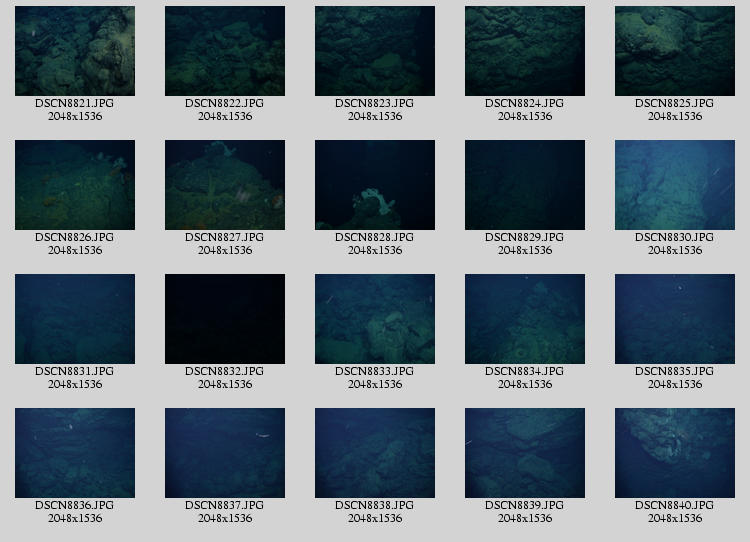Viewport: 750px width, 542px height.
Task: Click the file name text DSCN8830.JPG
Action: click(675, 237)
